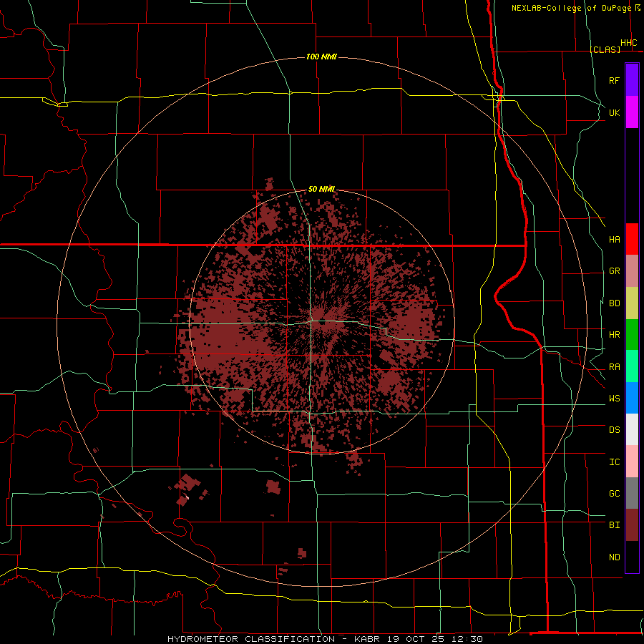This screenshot has width=644, height=644.
Task: Select the gray GC legend swatch
Action: [x=632, y=493]
